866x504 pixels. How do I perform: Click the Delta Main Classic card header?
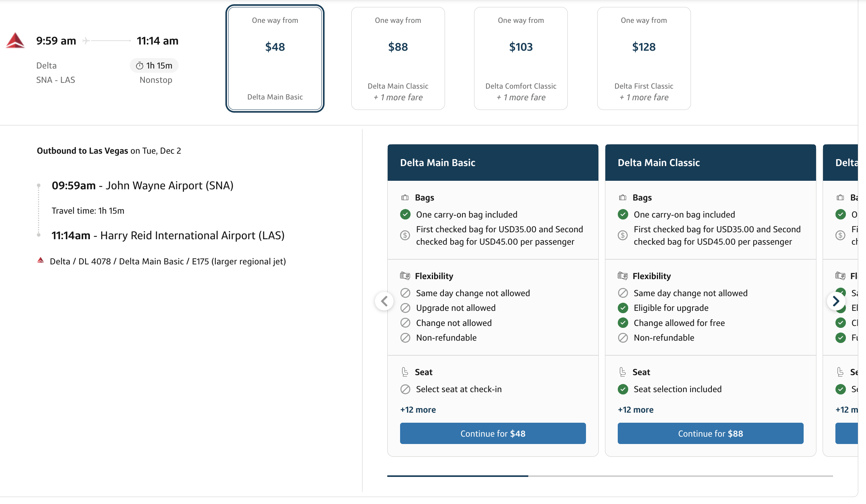click(710, 163)
